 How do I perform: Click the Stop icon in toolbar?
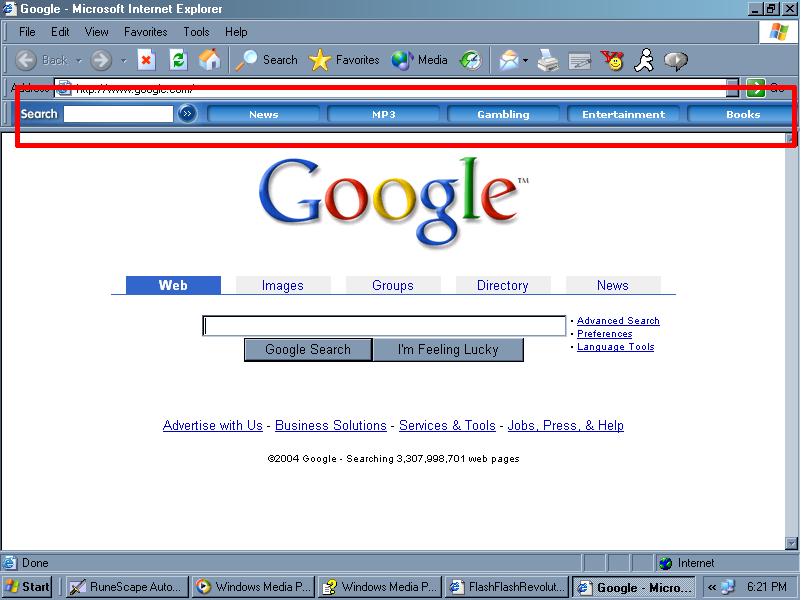click(146, 60)
